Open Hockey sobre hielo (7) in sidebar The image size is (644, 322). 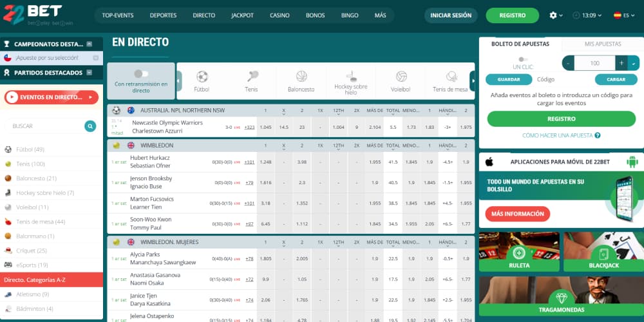click(x=52, y=193)
